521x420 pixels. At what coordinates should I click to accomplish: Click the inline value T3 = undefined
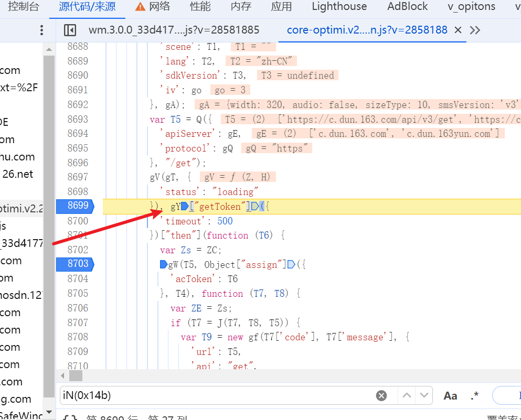coord(297,76)
